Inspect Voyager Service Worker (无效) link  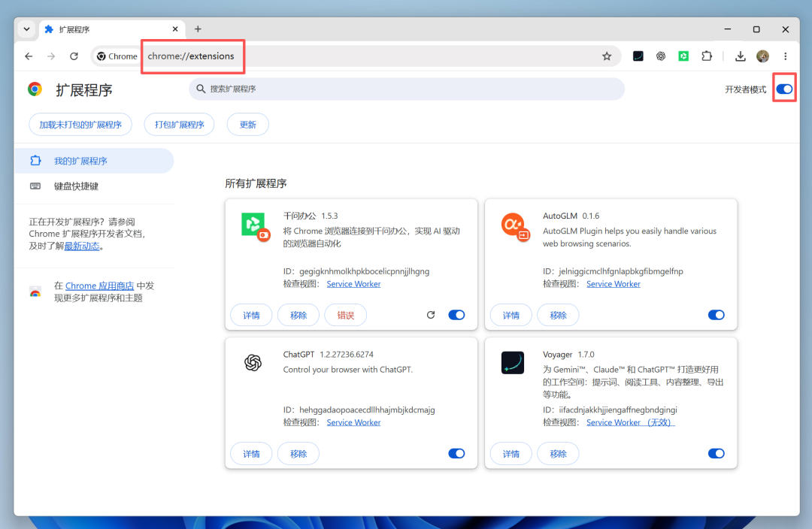pos(630,422)
